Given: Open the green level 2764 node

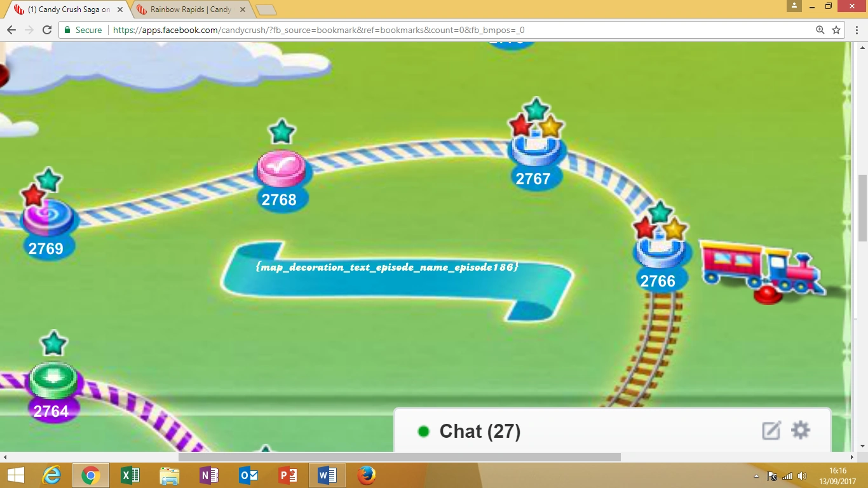Looking at the screenshot, I should [53, 380].
